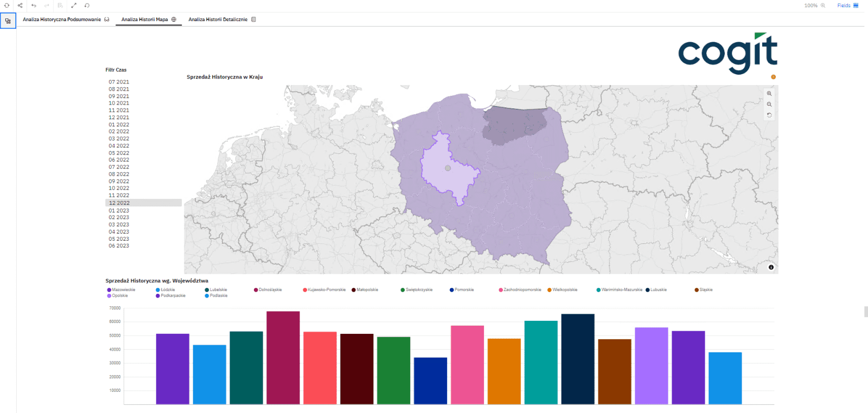The width and height of the screenshot is (868, 413).
Task: Select 06 2023 in the time filter
Action: (x=119, y=246)
